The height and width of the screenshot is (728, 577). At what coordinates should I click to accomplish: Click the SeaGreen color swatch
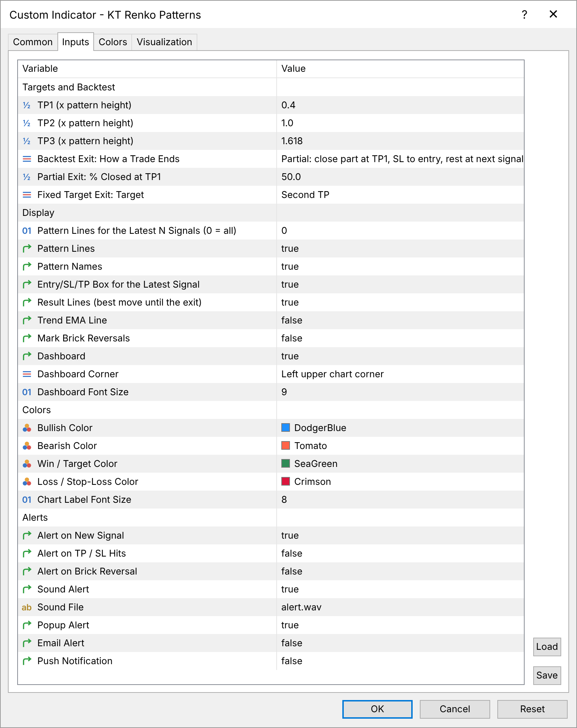click(286, 463)
